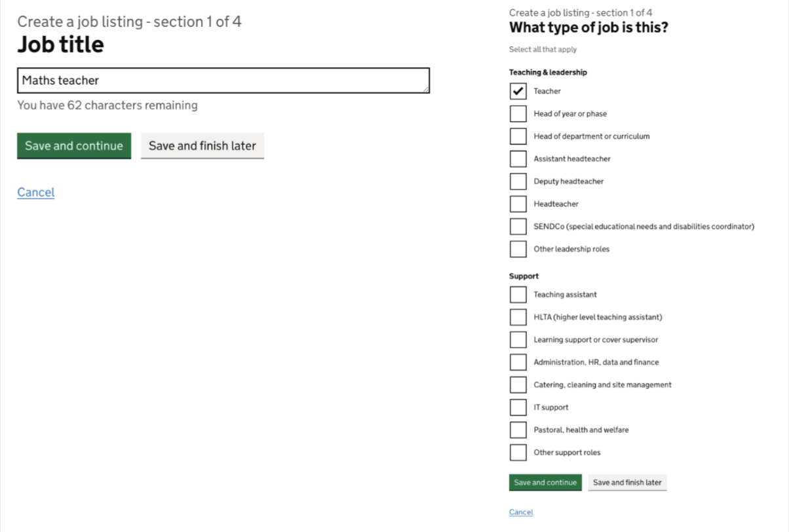Screen dimensions: 789x532
Task: Tick Catering, cleaning and site management
Action: pyautogui.click(x=518, y=385)
